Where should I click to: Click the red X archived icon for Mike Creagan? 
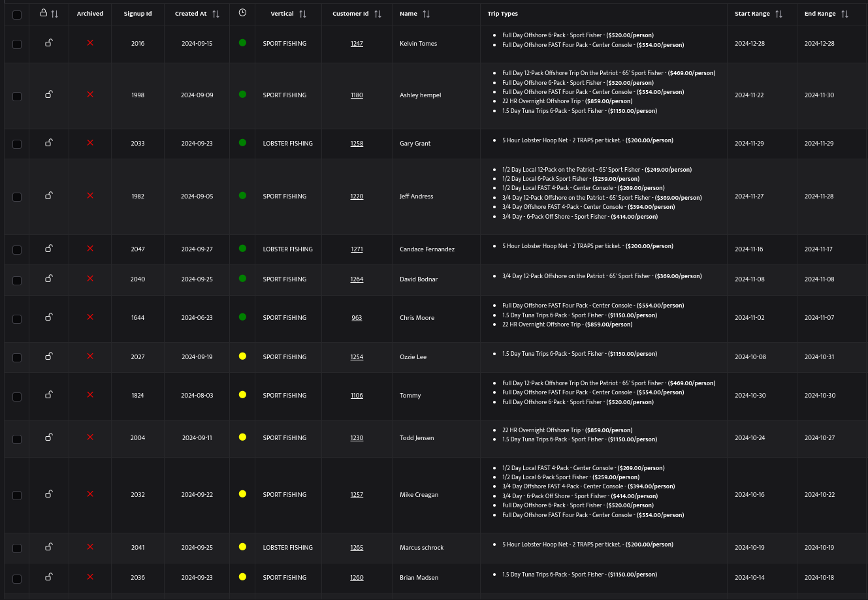[90, 494]
